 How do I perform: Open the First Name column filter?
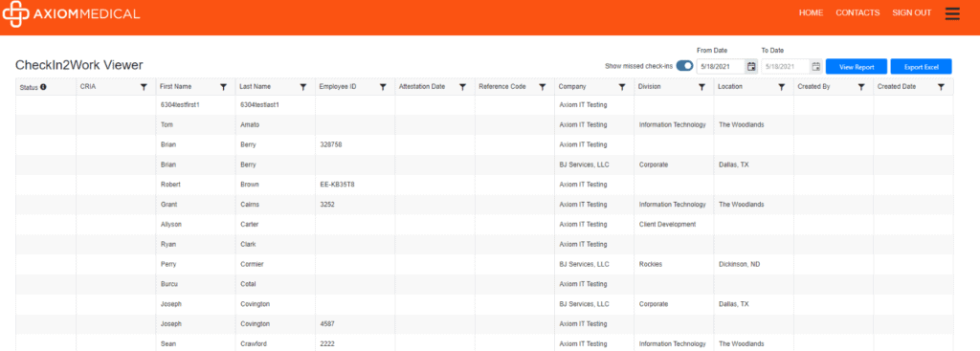coord(223,87)
